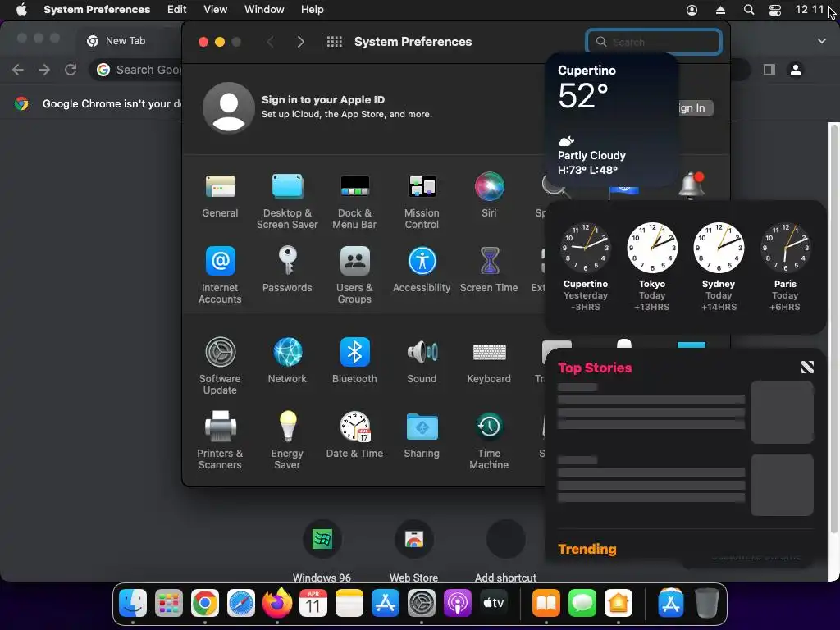Open General preferences

pyautogui.click(x=220, y=195)
